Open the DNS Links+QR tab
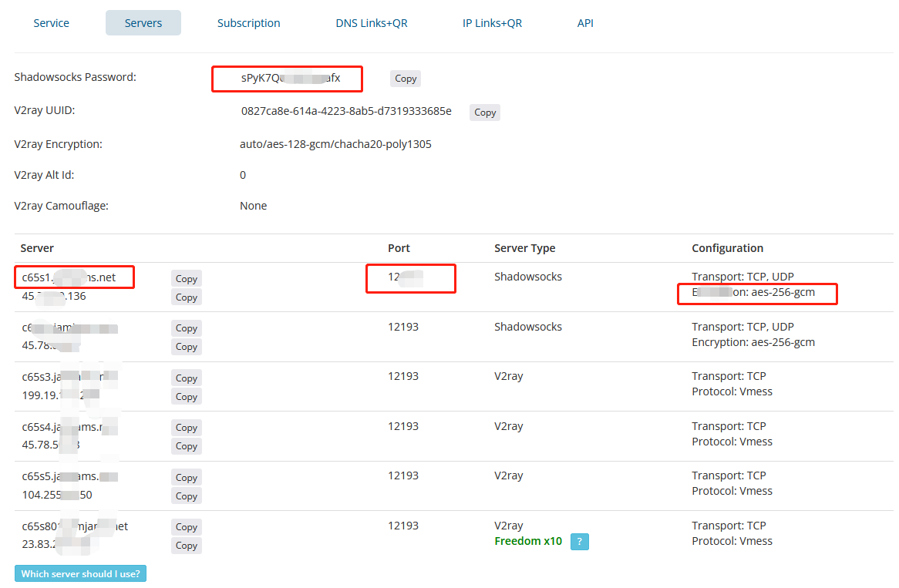 pos(371,23)
